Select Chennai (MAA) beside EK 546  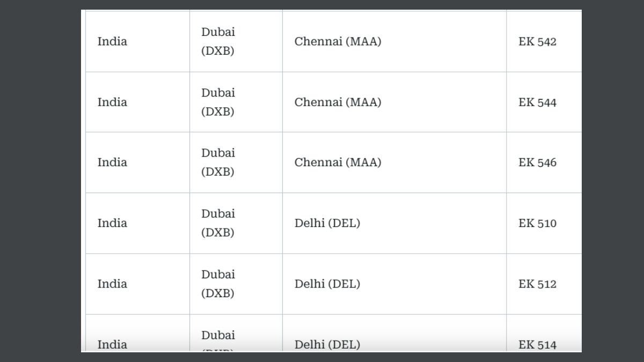(338, 162)
